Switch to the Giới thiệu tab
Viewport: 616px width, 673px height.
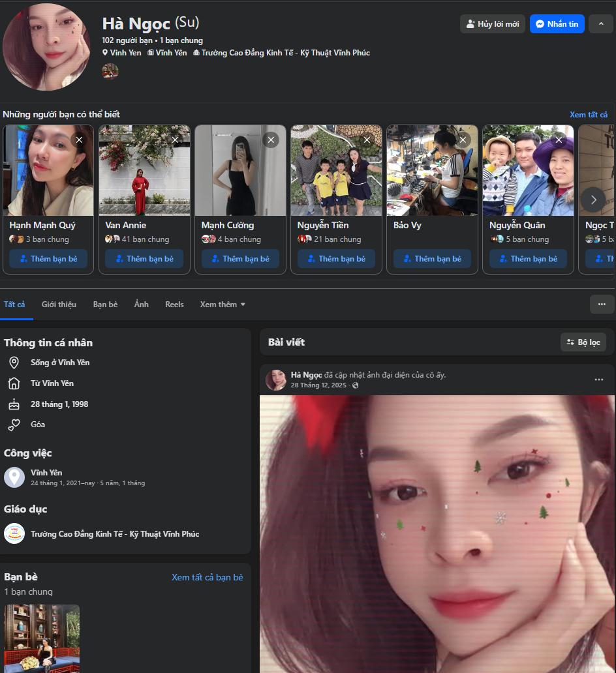coord(59,305)
